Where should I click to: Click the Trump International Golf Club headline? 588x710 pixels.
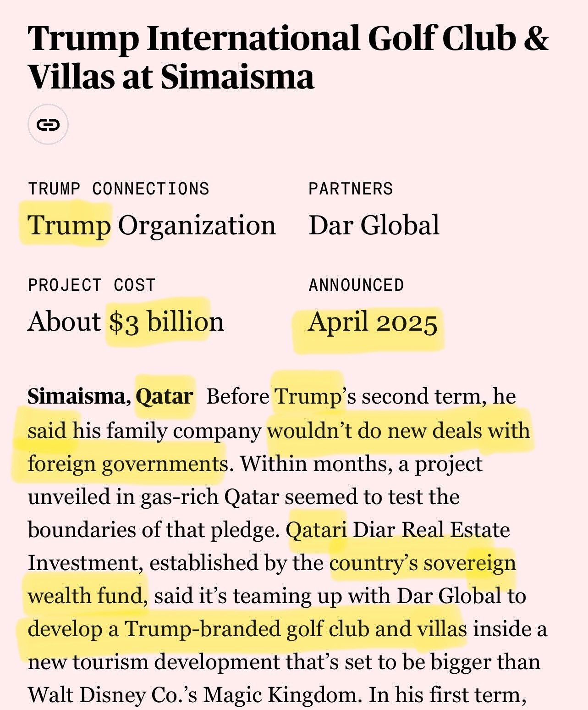288,57
